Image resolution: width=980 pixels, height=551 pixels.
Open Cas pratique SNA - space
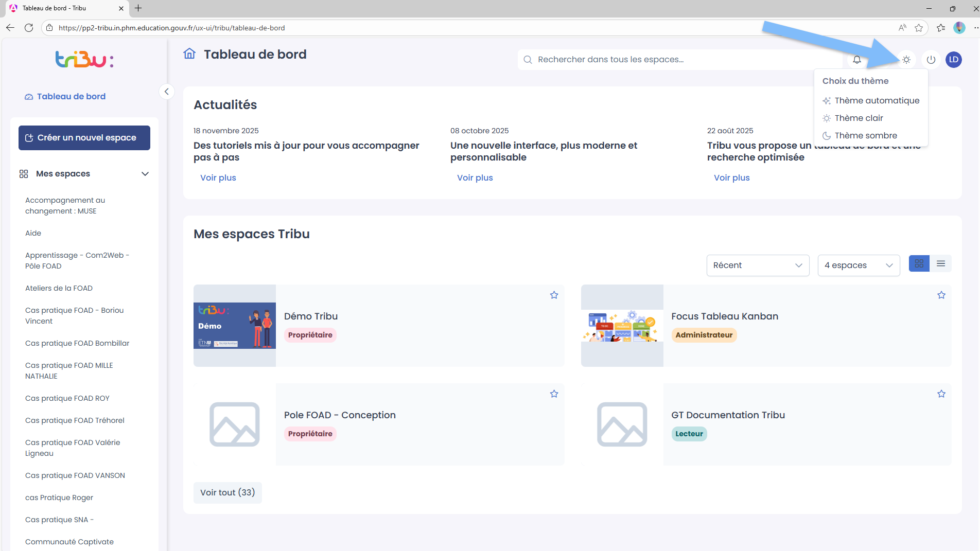[x=59, y=520]
